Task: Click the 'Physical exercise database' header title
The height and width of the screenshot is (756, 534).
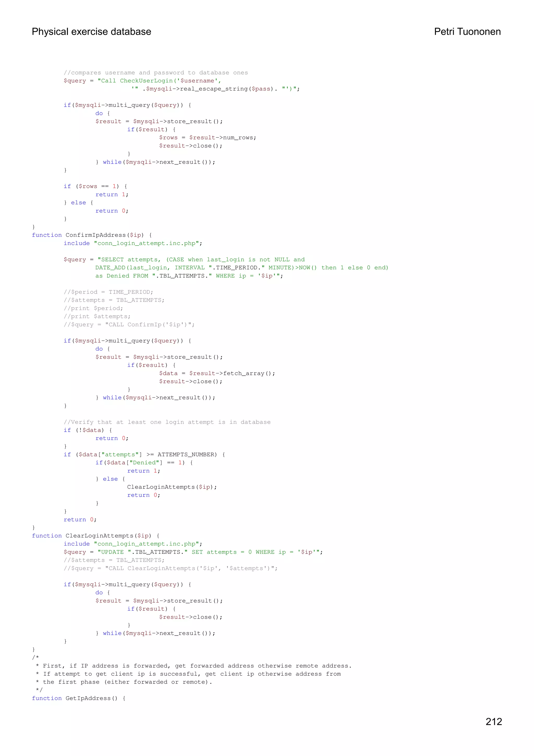Action: [x=92, y=32]
